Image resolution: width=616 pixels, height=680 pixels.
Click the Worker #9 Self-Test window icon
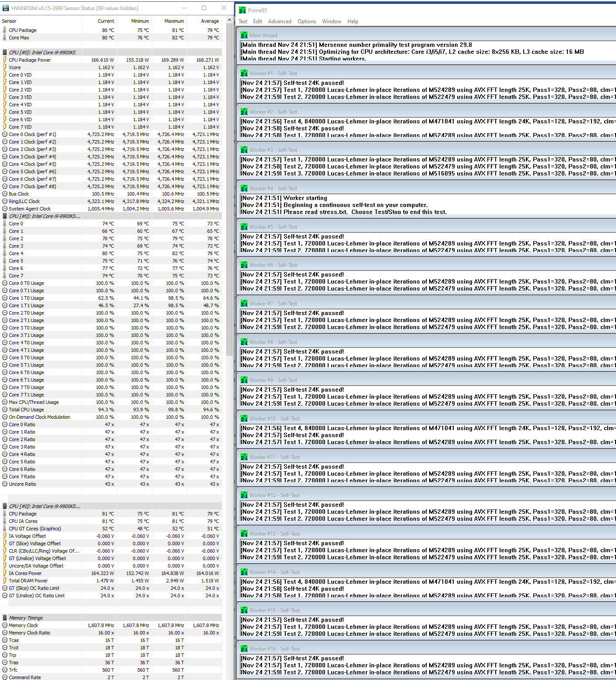244,380
